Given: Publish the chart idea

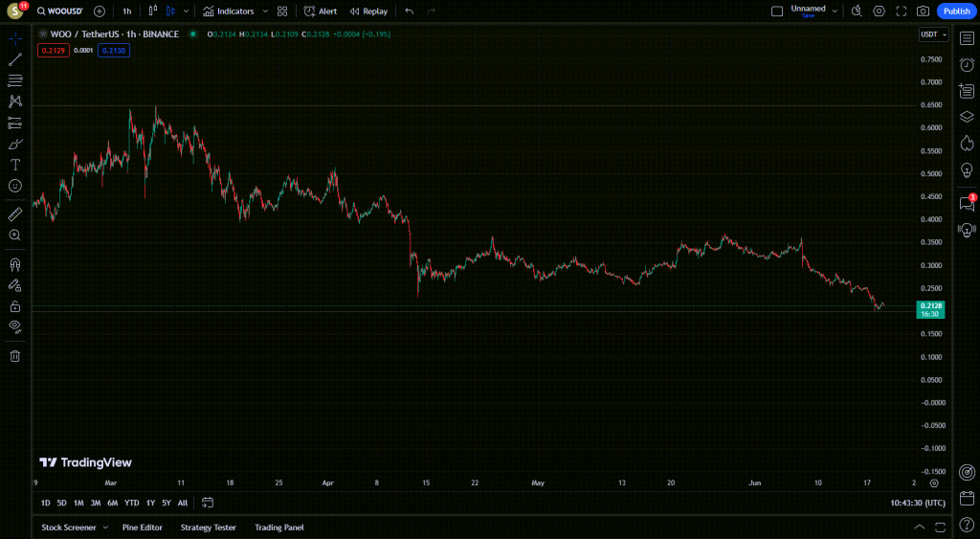Looking at the screenshot, I should (x=956, y=11).
